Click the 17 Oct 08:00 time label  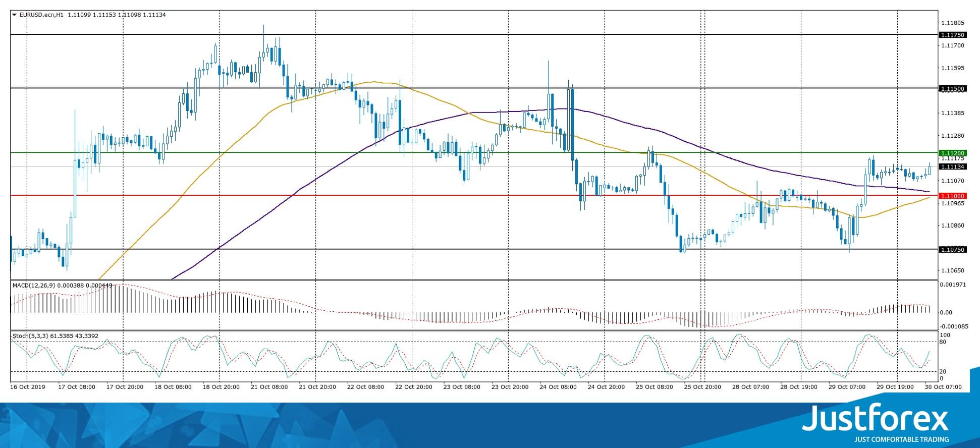(76, 387)
